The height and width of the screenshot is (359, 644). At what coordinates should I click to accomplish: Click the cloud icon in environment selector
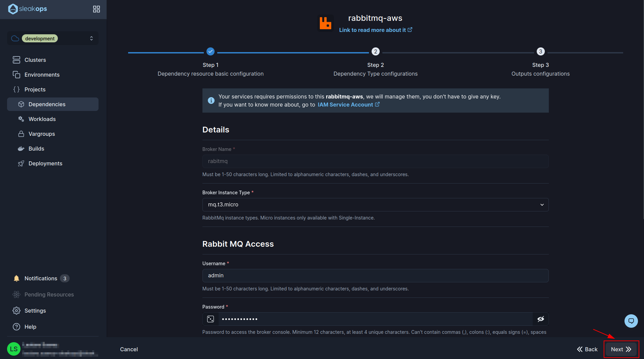15,38
